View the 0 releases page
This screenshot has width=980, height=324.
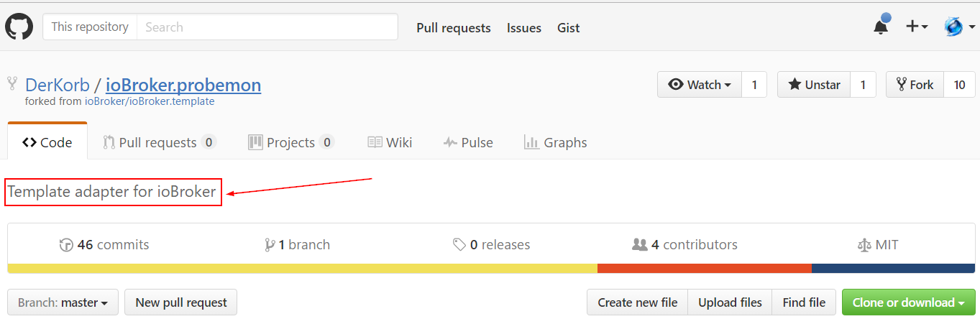491,245
